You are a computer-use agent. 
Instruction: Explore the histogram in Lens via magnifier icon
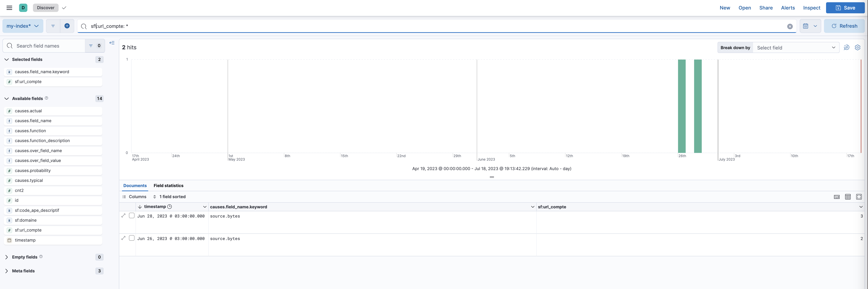pos(847,47)
